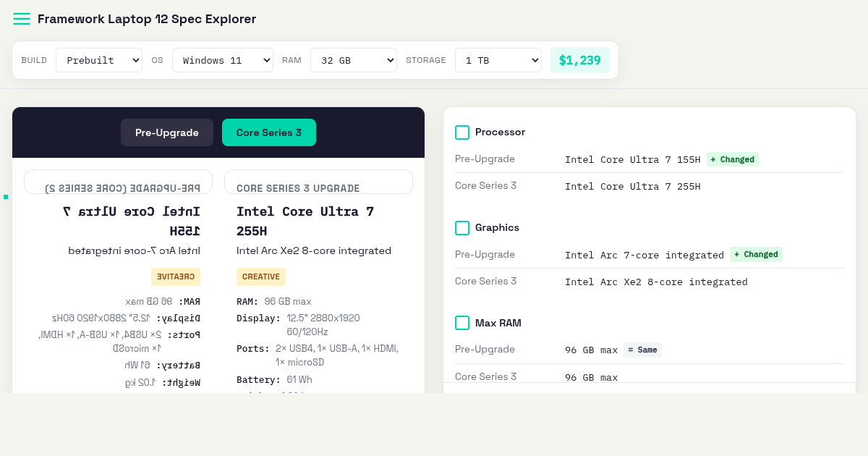Image resolution: width=868 pixels, height=456 pixels.
Task: Click the Framework Laptop 12 Spec Explorer title
Action: point(147,19)
